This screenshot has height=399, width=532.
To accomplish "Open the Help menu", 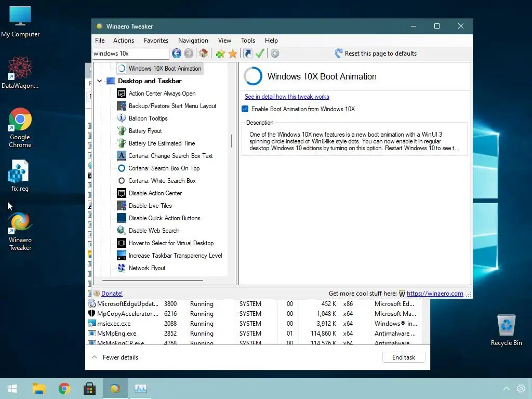I will (x=271, y=41).
